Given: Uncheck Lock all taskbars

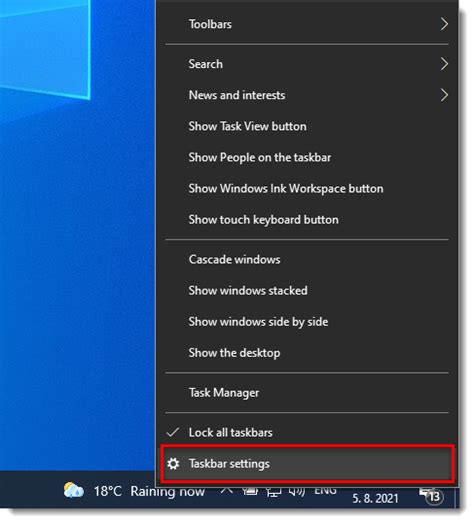Looking at the screenshot, I should tap(307, 432).
